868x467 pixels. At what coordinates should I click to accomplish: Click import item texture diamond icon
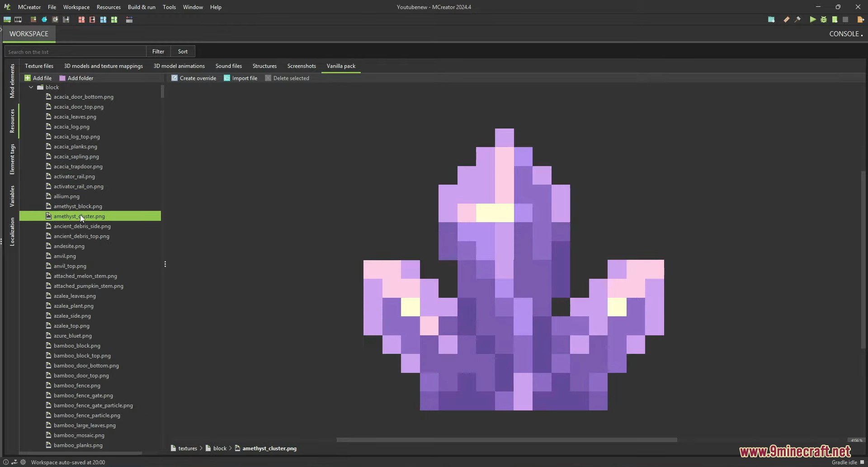click(44, 19)
